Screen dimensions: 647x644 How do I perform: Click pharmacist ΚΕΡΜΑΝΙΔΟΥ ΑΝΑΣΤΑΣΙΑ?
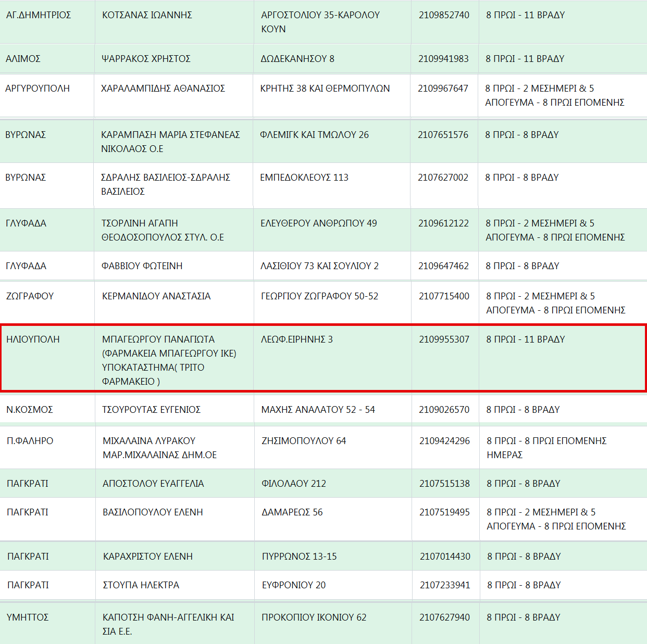tap(156, 296)
